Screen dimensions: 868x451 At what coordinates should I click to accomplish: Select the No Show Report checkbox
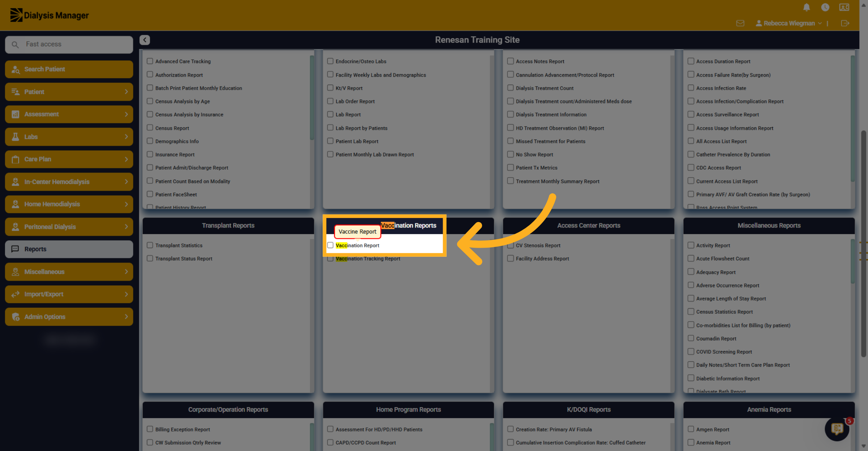510,154
